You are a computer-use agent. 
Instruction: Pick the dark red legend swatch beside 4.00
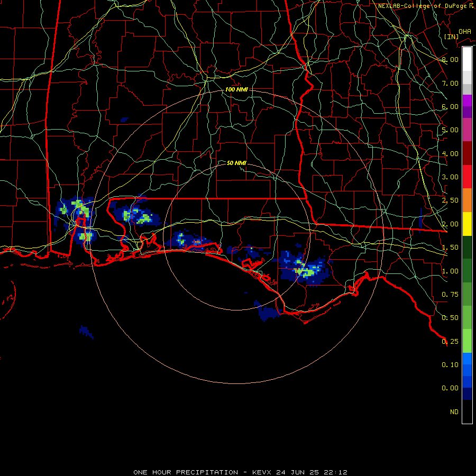coord(467,153)
